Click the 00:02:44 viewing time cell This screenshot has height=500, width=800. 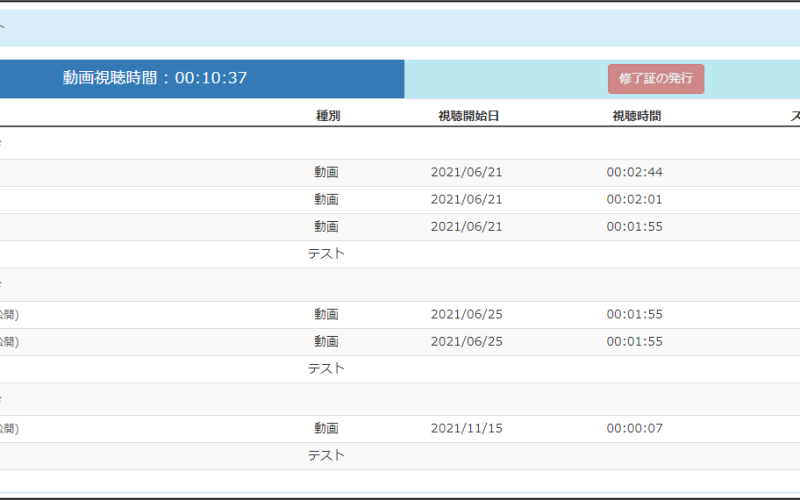[634, 172]
